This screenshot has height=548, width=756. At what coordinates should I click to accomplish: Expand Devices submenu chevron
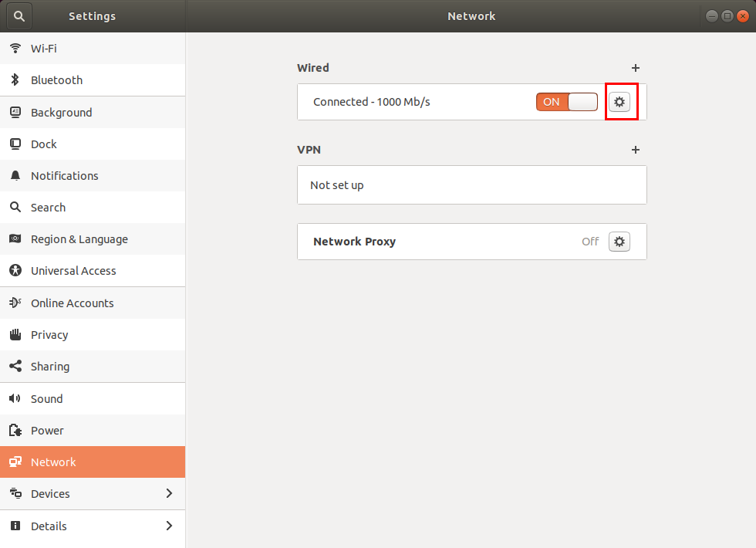[x=169, y=493]
